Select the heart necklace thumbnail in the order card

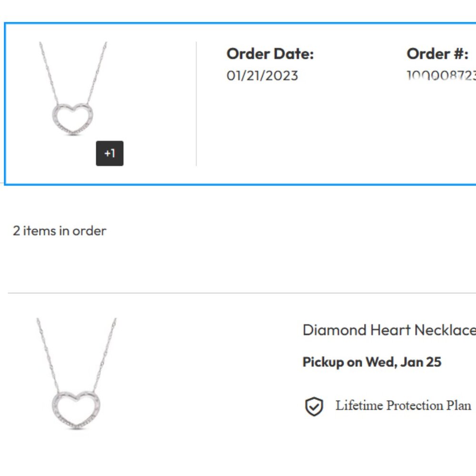71,90
